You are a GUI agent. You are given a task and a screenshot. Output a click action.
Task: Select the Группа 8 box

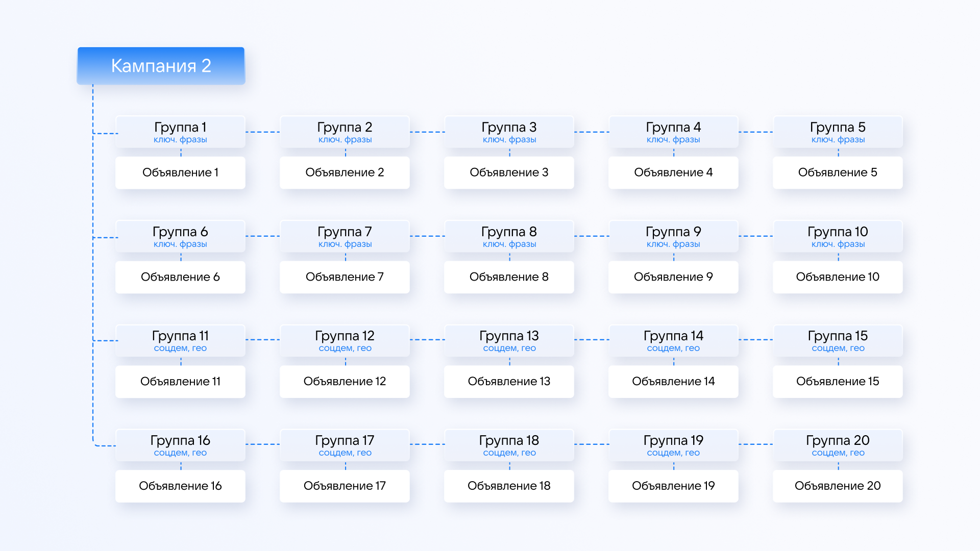click(x=509, y=236)
